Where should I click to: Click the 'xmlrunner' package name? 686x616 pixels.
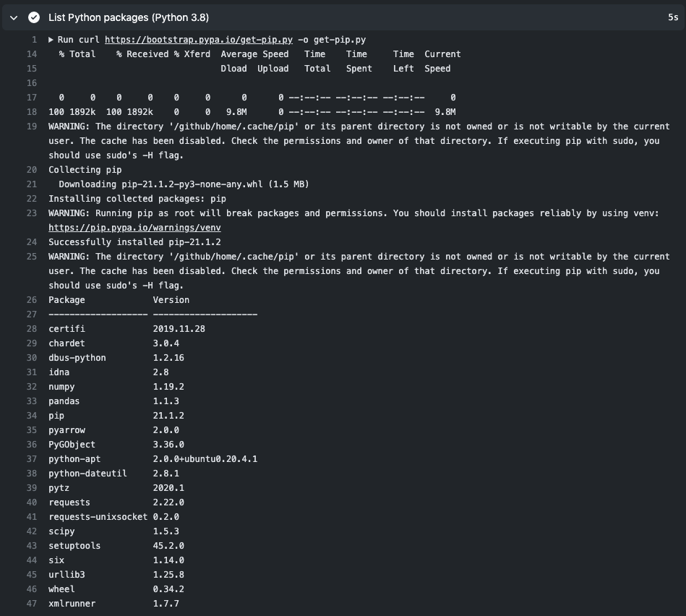[72, 603]
